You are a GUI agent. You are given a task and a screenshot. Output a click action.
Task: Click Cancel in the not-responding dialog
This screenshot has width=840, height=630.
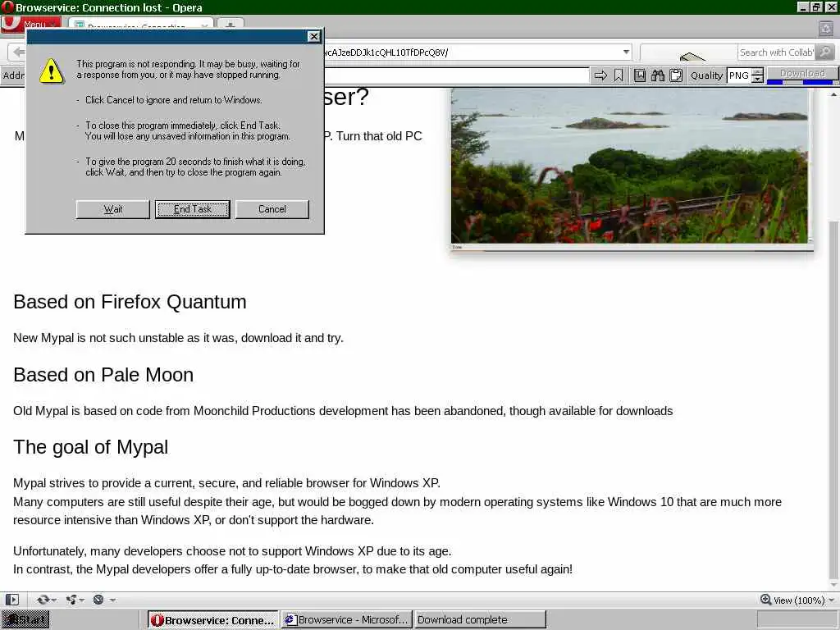pyautogui.click(x=272, y=209)
